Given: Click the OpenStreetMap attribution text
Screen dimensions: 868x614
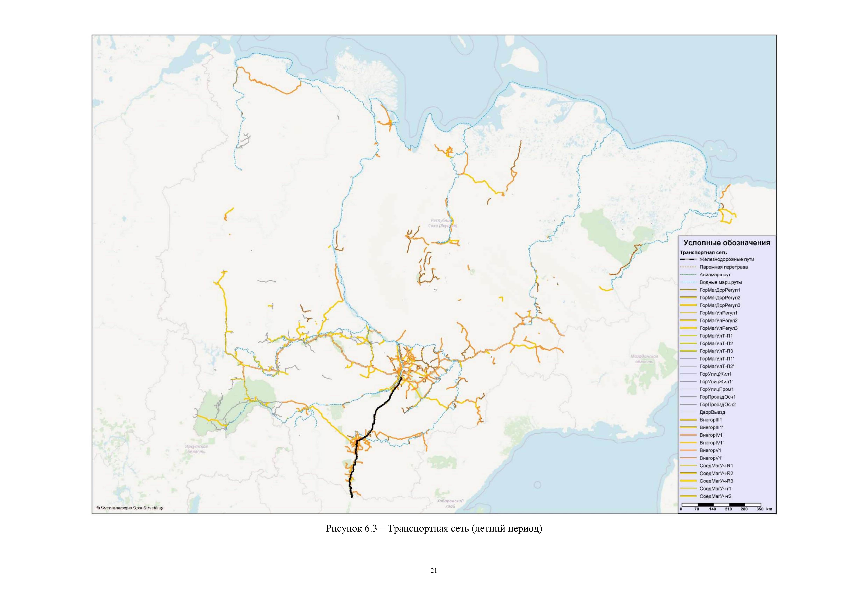Looking at the screenshot, I should pos(130,508).
